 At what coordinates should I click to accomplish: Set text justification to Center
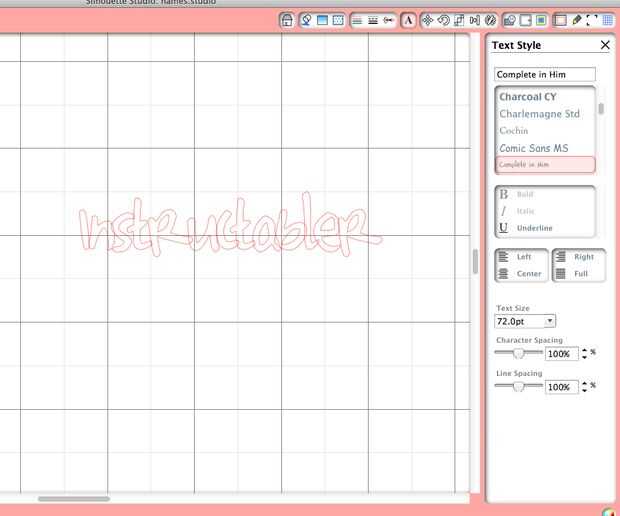click(x=520, y=274)
